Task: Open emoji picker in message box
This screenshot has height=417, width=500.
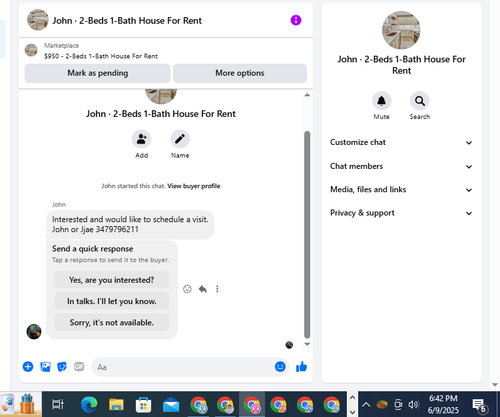Action: 280,367
